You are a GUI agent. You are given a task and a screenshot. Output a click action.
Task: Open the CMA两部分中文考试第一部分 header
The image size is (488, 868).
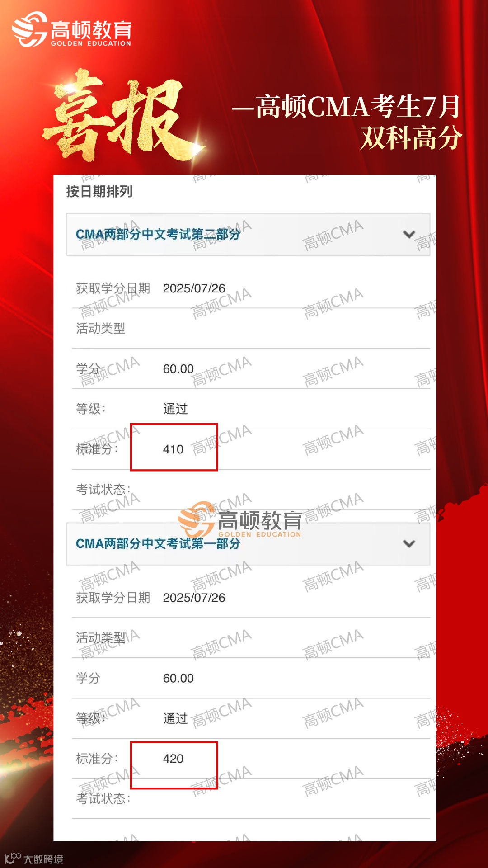coord(248,543)
